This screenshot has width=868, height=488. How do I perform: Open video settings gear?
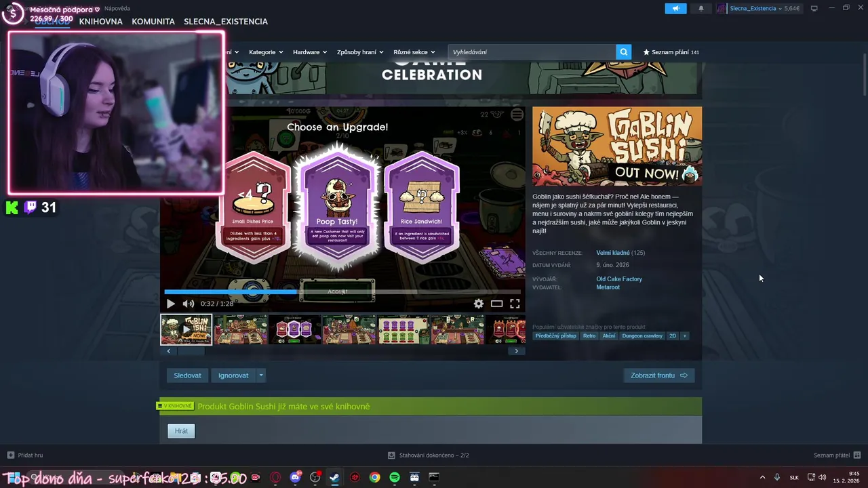(x=479, y=304)
